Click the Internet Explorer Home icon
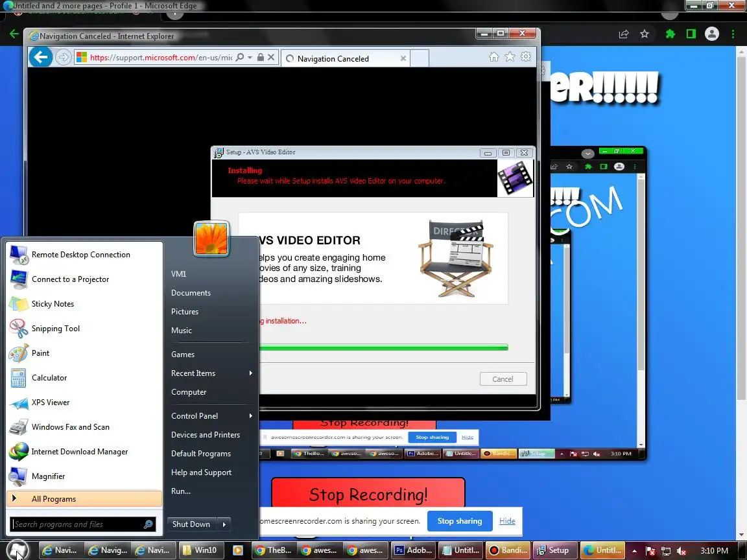The image size is (747, 560). pyautogui.click(x=494, y=57)
